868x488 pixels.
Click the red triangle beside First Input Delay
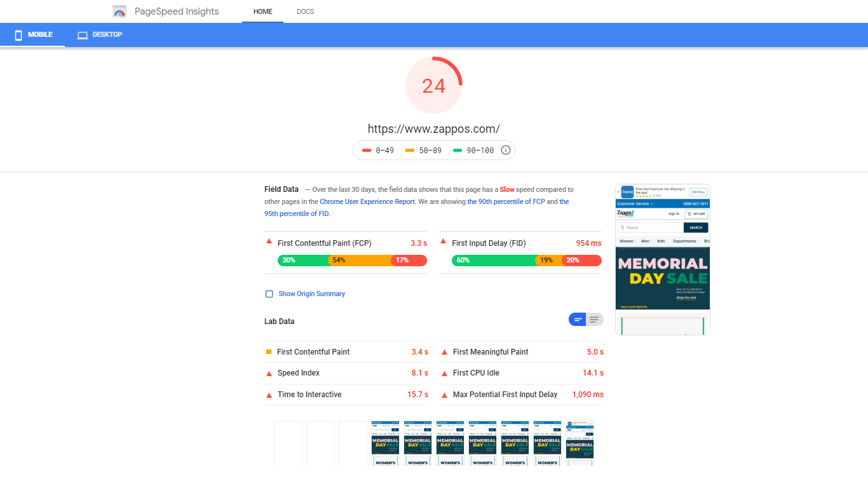[x=443, y=241]
